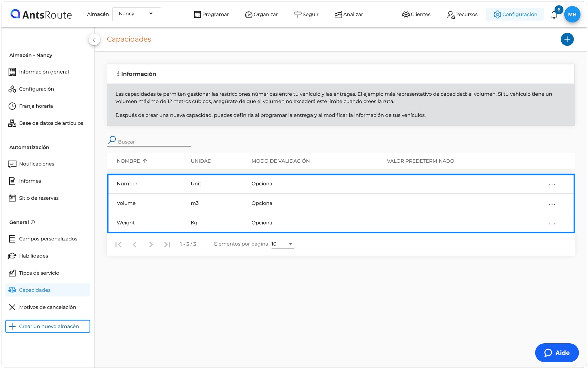
Task: Click the Capacidades page title
Action: pos(129,39)
